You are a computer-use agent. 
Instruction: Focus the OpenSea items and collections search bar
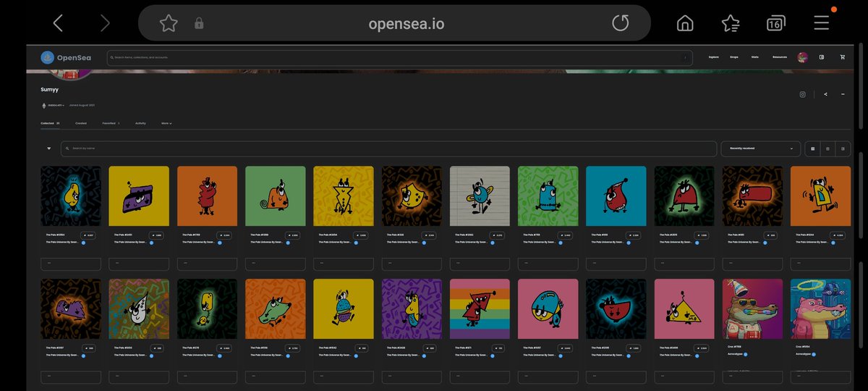pos(399,57)
